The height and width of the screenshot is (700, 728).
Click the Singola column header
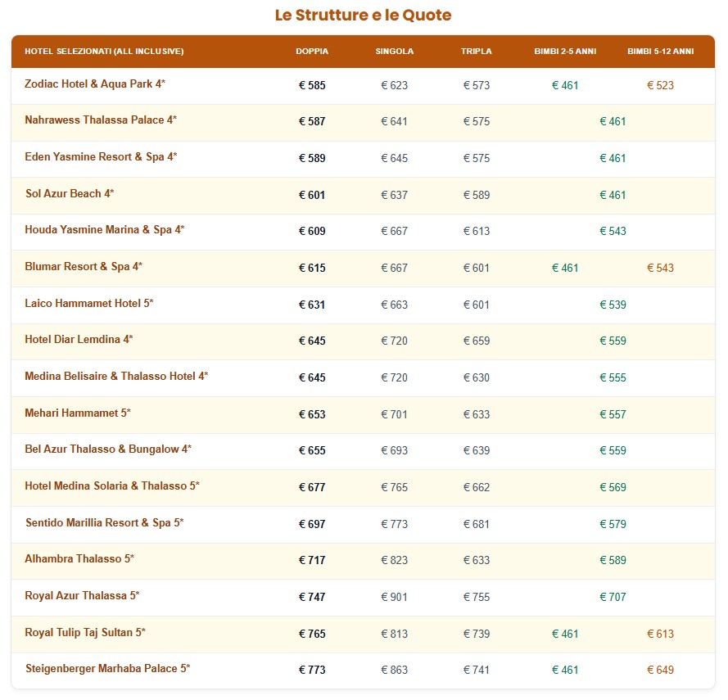coord(394,52)
